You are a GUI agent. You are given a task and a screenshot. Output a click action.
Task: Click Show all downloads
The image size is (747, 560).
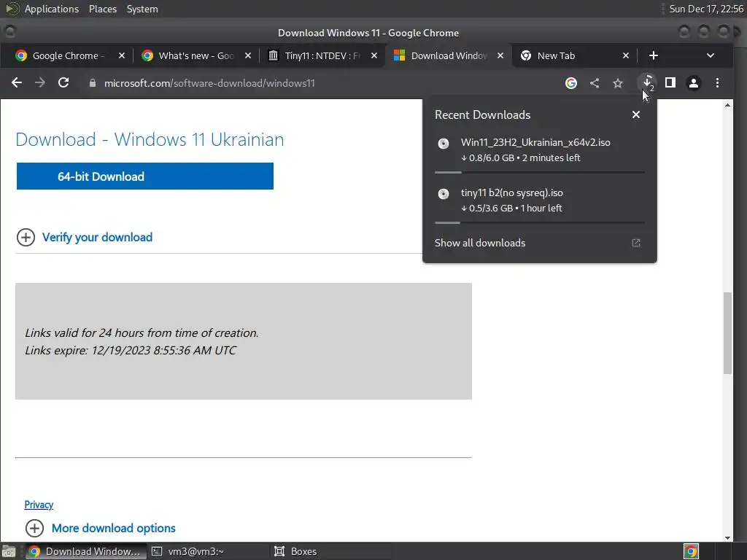tap(480, 243)
